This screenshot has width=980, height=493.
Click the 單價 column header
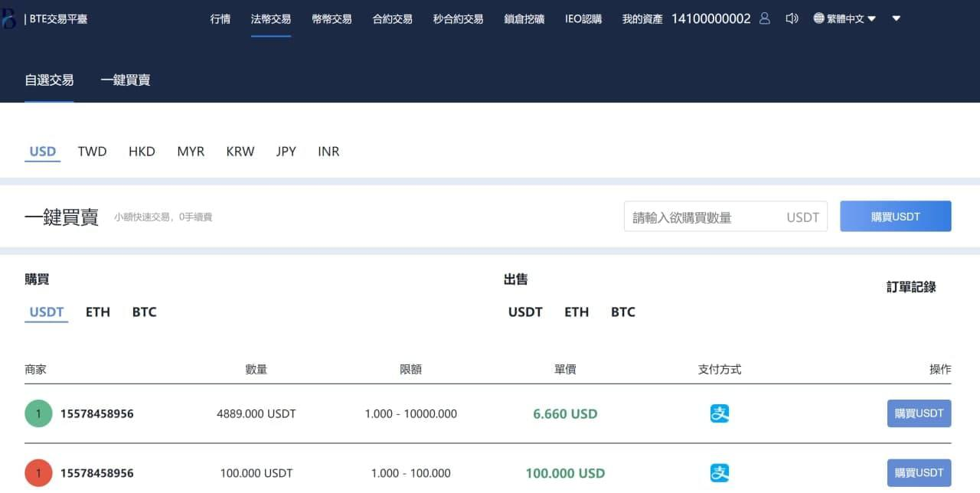tap(565, 369)
